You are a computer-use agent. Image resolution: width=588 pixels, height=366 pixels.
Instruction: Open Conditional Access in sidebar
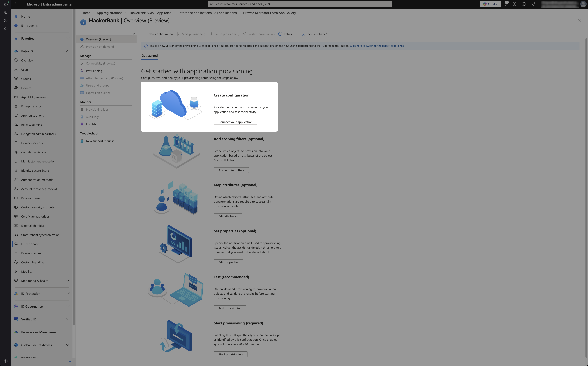(x=33, y=152)
